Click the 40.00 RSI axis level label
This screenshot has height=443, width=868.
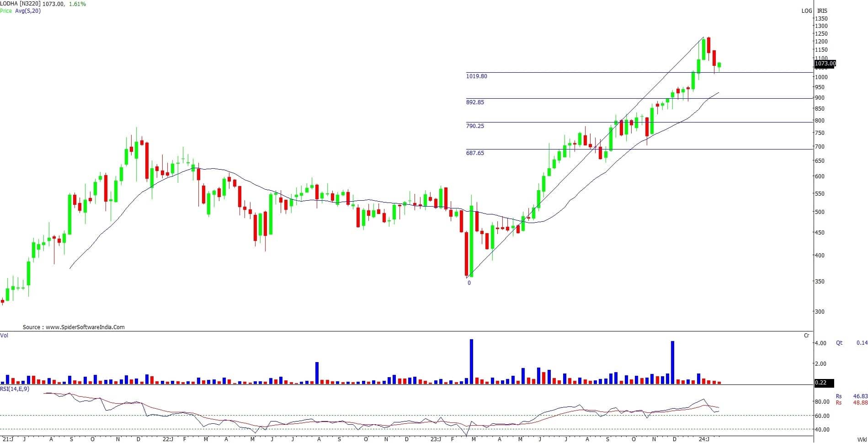(822, 430)
